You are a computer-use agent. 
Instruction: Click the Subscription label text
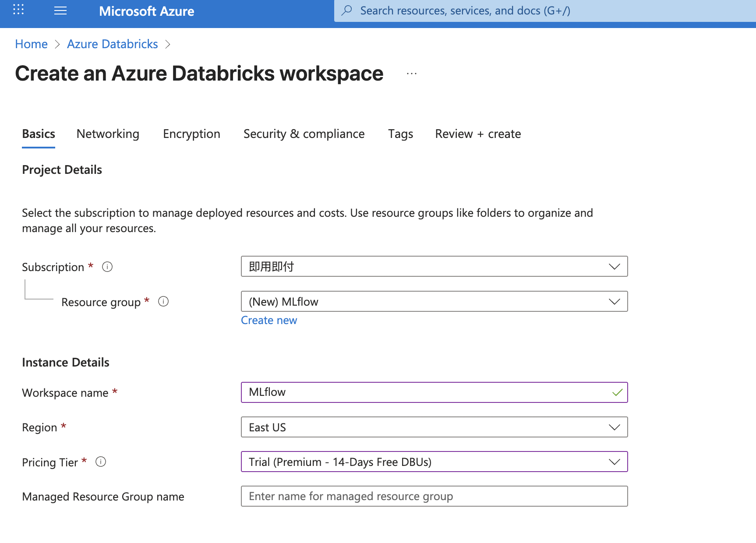tap(53, 267)
